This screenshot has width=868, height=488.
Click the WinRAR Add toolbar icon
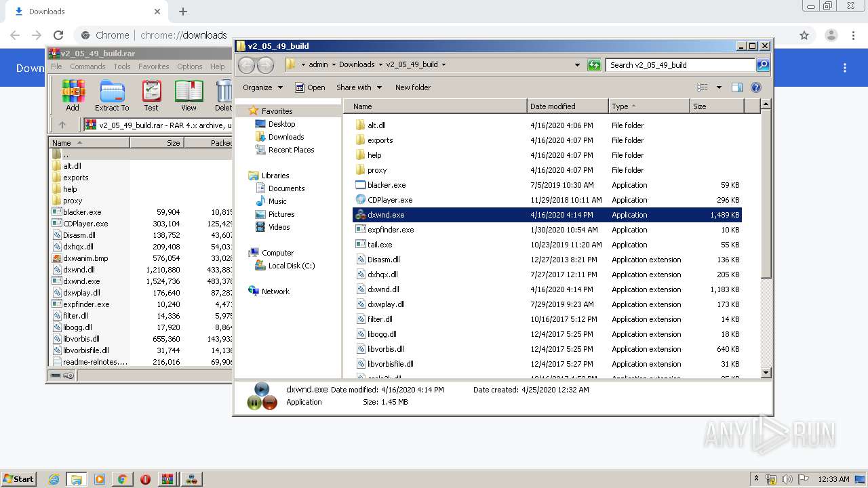click(x=73, y=95)
